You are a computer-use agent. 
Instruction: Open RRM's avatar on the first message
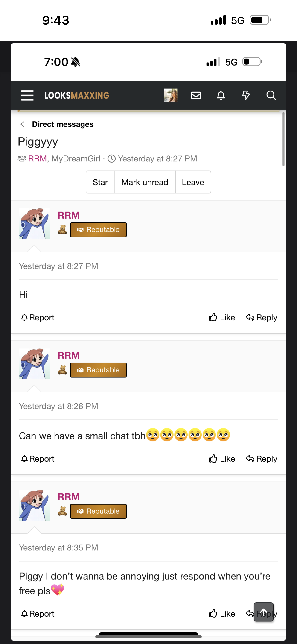[x=34, y=224]
